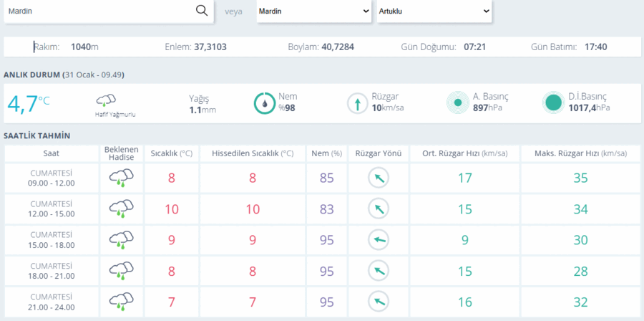This screenshot has height=321, width=644.
Task: Click the Maks. Rüzgar Hızı column header
Action: point(581,154)
